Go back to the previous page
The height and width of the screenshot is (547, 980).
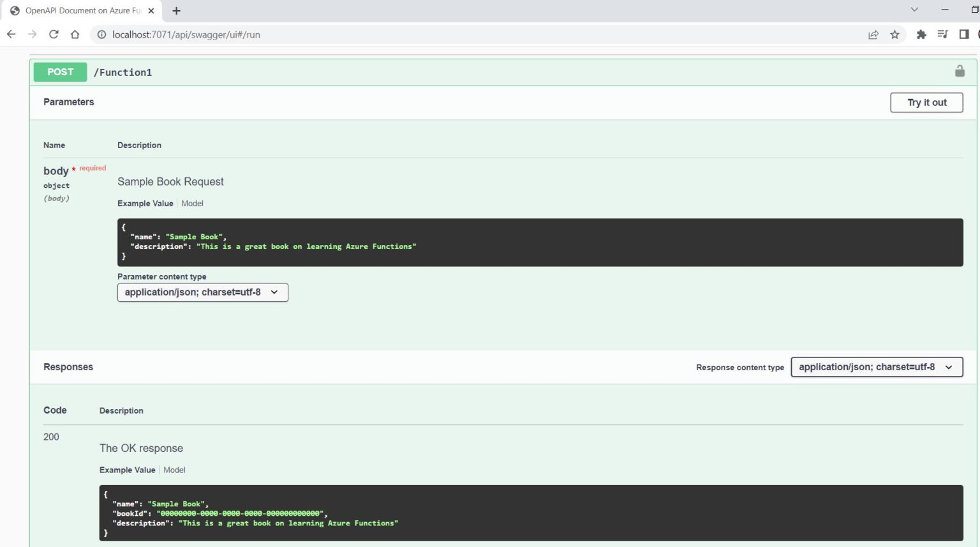point(11,34)
